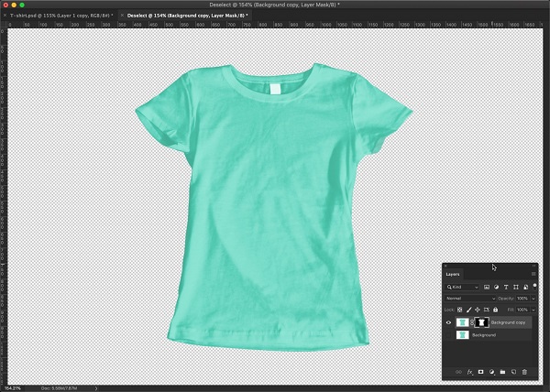Filter for pixel layers icon

[x=487, y=287]
